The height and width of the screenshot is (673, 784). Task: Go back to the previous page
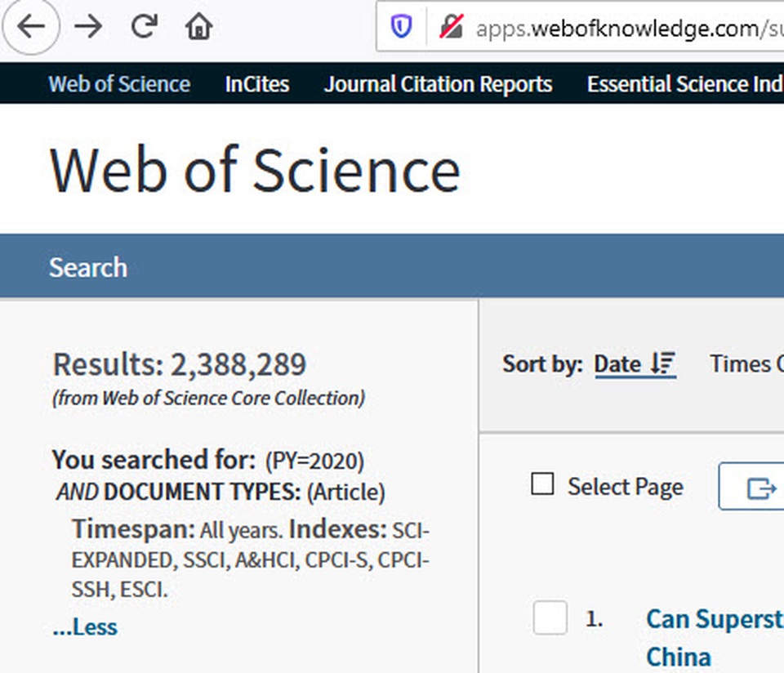pos(31,26)
